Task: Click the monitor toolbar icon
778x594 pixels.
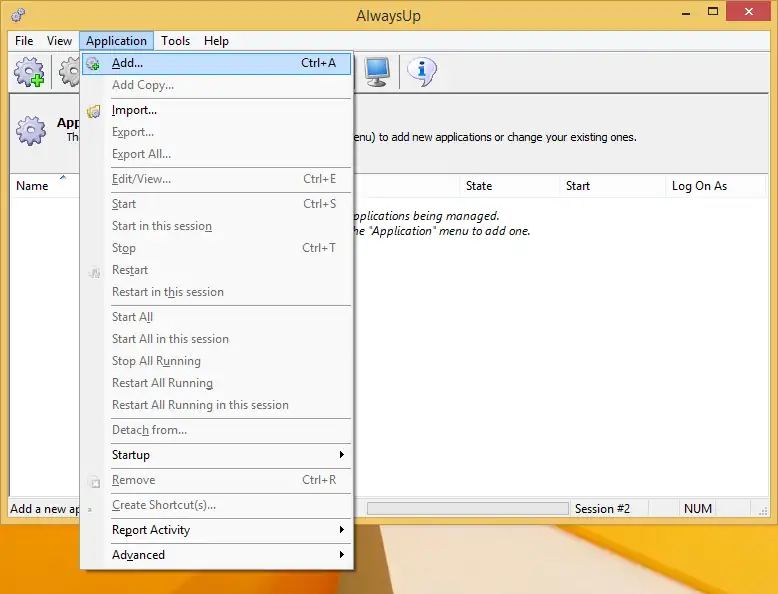Action: pos(377,72)
